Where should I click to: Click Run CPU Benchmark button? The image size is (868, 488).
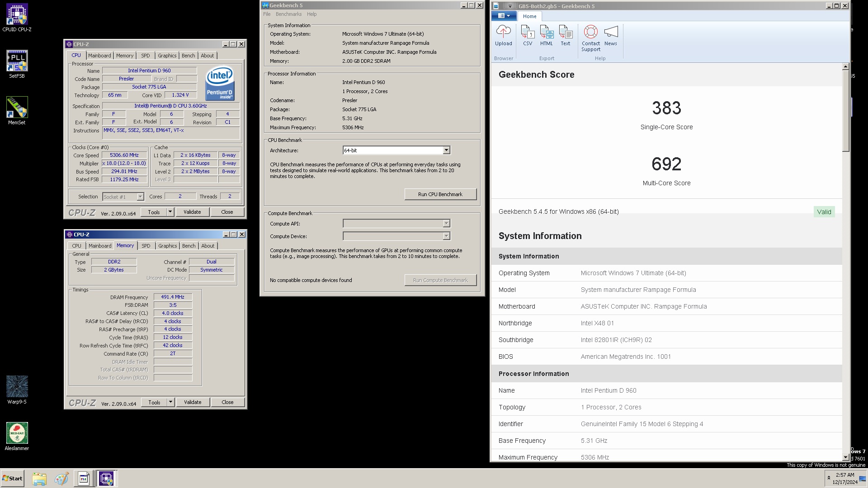pyautogui.click(x=440, y=194)
